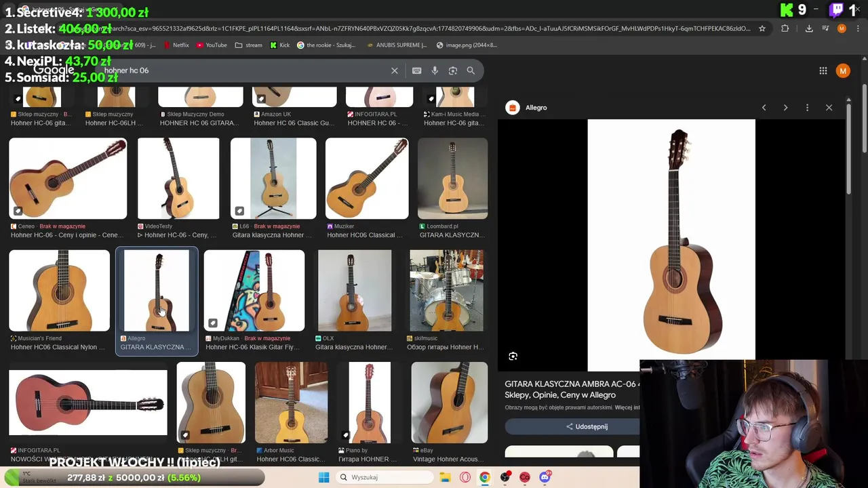Search inside image with Lens overlay icon
Viewport: 868px width, 488px height.
[513, 357]
